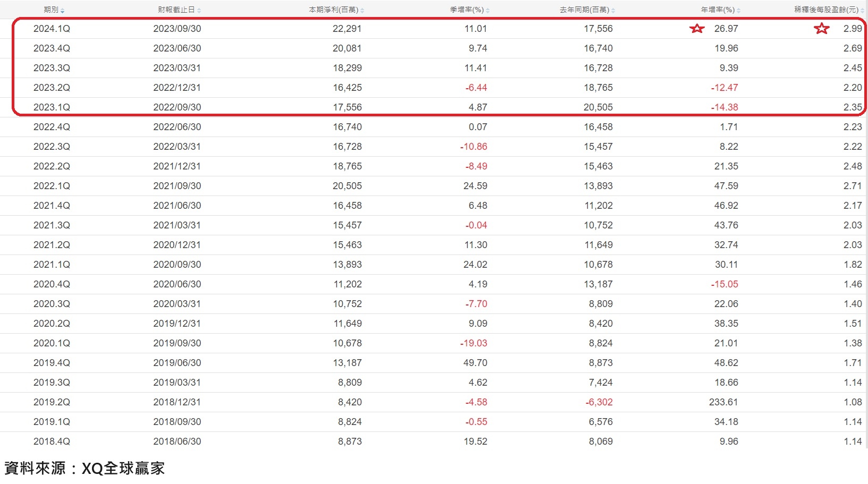868x484 pixels.
Task: Click sort arrows beside 財報截止日 header
Action: point(199,11)
